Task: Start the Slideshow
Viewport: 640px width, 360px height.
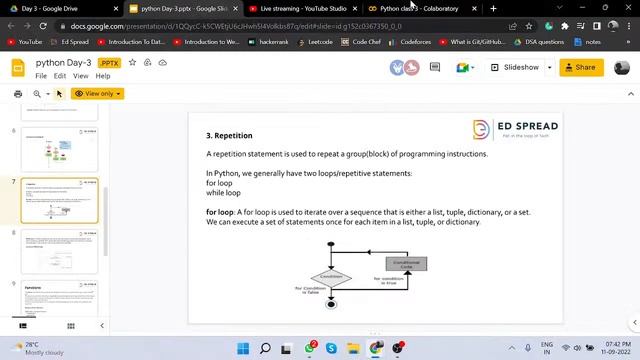Action: [x=515, y=67]
